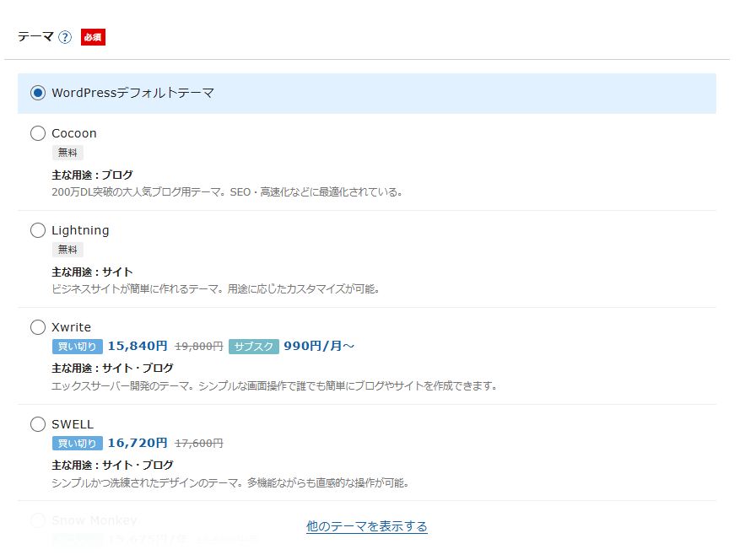
Task: Click the Xwrite description about エックスサーバー開発
Action: click(274, 386)
